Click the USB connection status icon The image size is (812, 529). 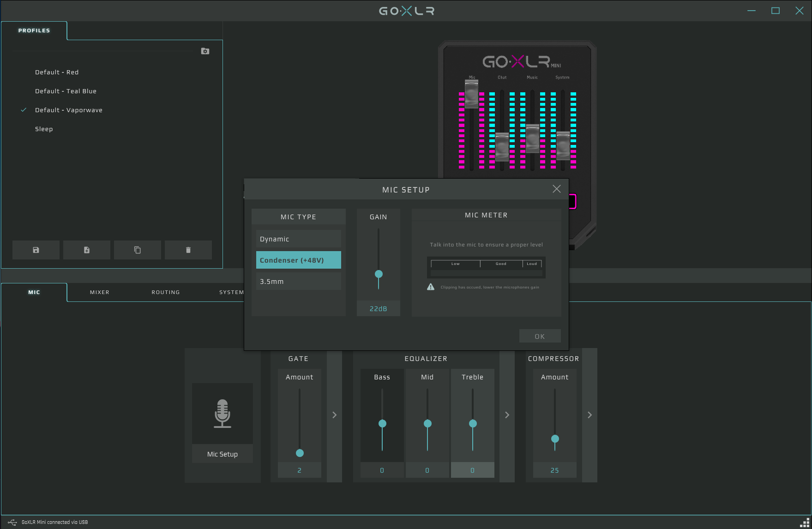tap(12, 523)
